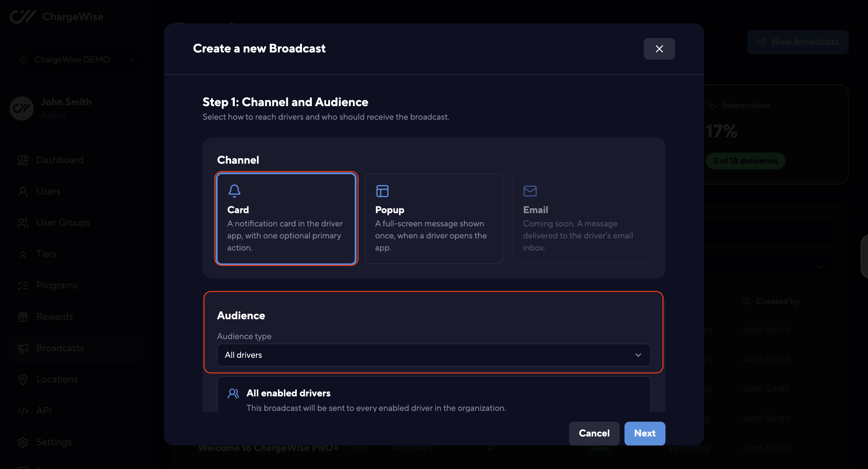The width and height of the screenshot is (868, 469).
Task: Click the Settings gear icon in sidebar
Action: pyautogui.click(x=23, y=442)
